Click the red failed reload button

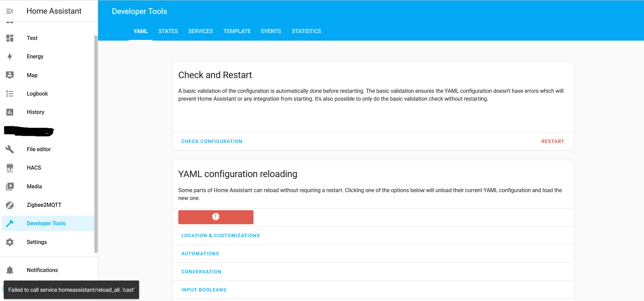click(x=216, y=217)
